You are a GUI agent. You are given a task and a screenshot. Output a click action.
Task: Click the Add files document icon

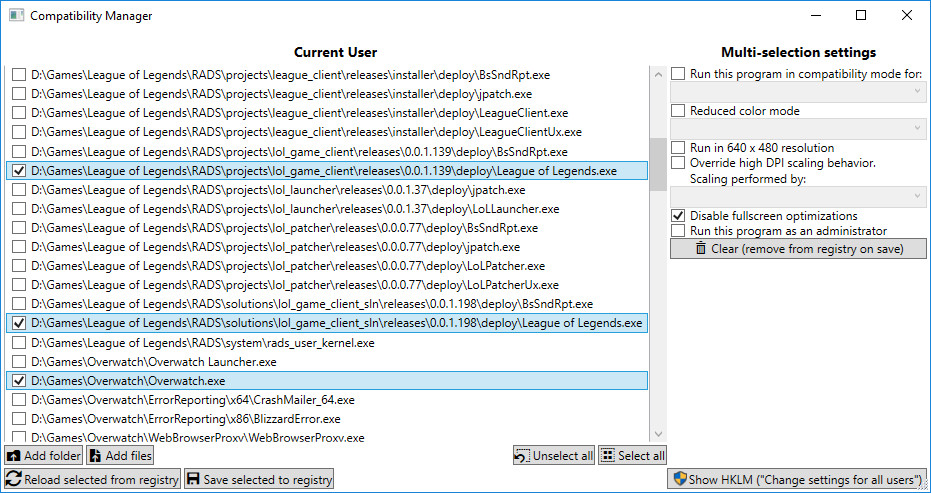click(x=96, y=456)
